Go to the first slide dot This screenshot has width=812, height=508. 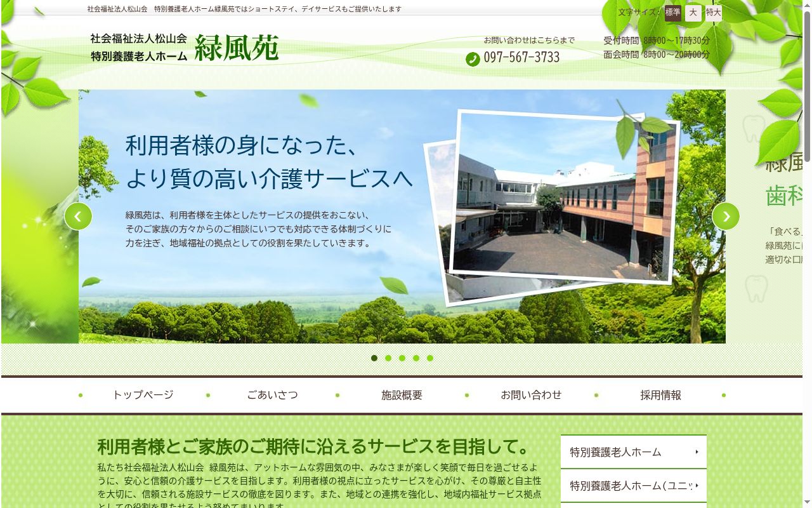(374, 358)
